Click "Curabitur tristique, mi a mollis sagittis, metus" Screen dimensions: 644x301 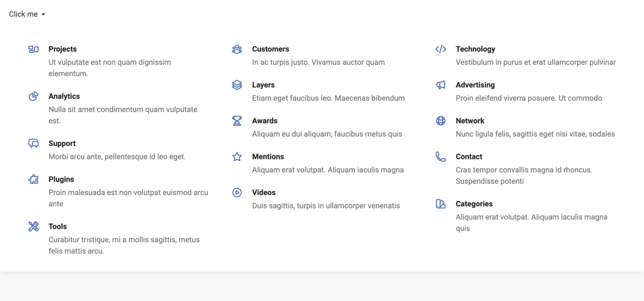[124, 240]
